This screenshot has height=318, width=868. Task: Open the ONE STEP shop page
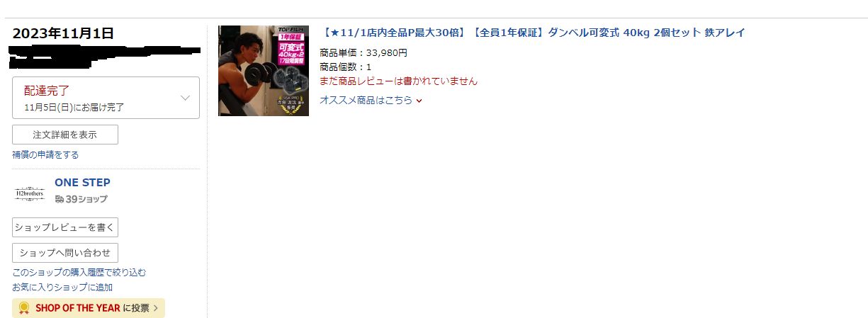pyautogui.click(x=82, y=183)
